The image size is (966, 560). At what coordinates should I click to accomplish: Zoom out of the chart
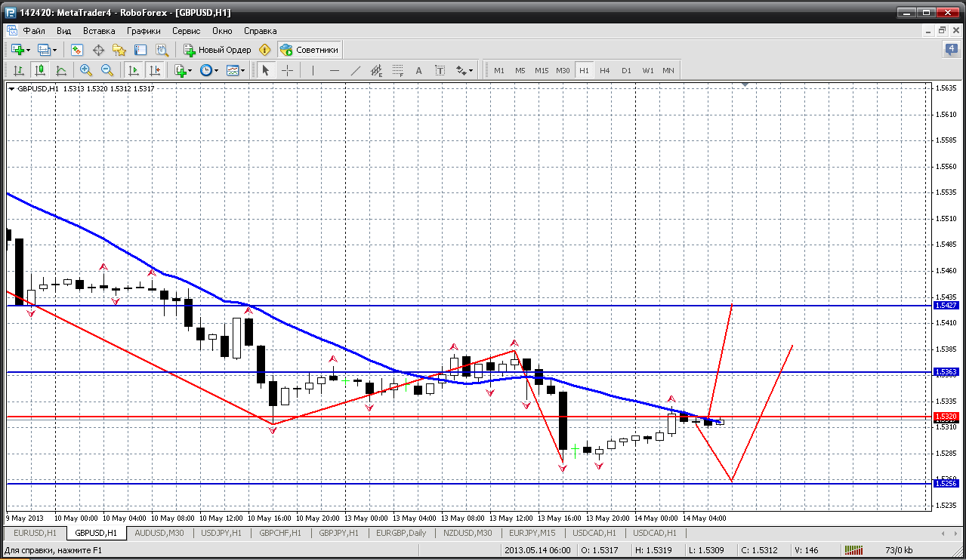point(107,70)
